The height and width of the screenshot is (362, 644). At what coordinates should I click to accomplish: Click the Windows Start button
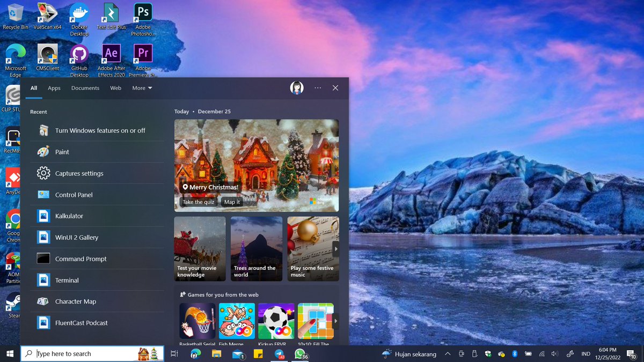point(10,354)
